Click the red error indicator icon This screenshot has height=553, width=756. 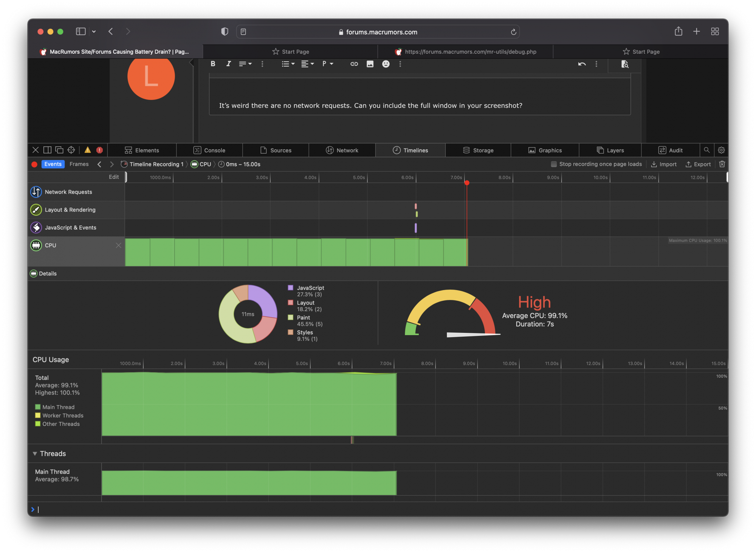[99, 150]
